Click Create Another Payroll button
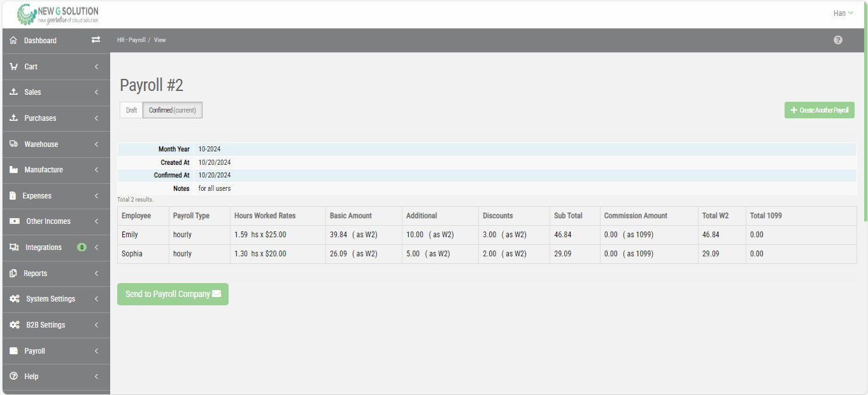The width and height of the screenshot is (868, 395). [x=820, y=110]
